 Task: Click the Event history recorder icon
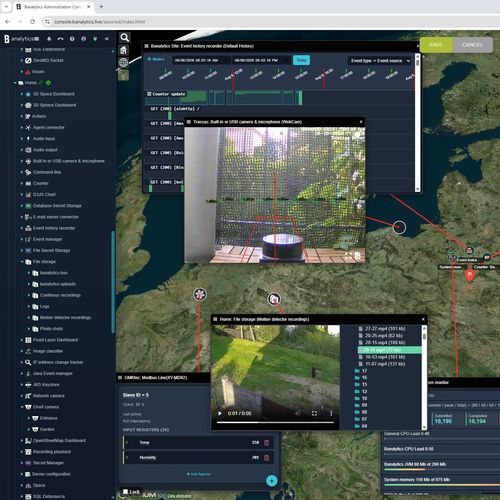point(28,228)
